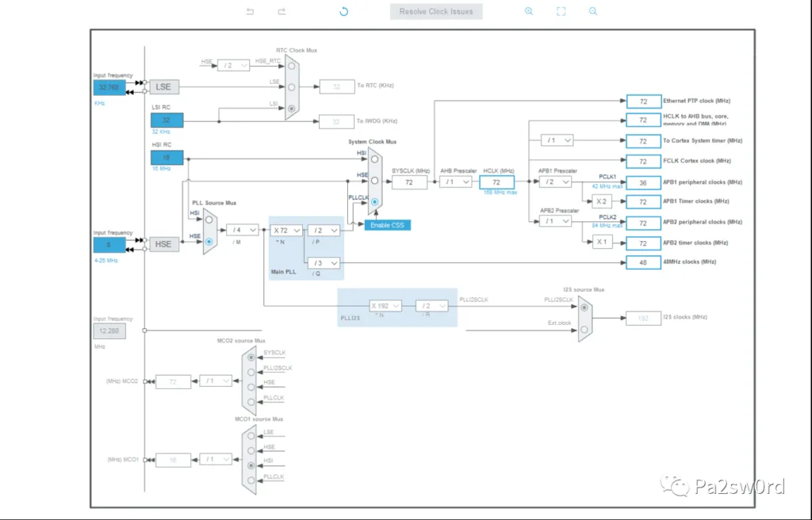Click the X 1 APB2 timer multiplier box
812x520 pixels.
click(x=602, y=242)
